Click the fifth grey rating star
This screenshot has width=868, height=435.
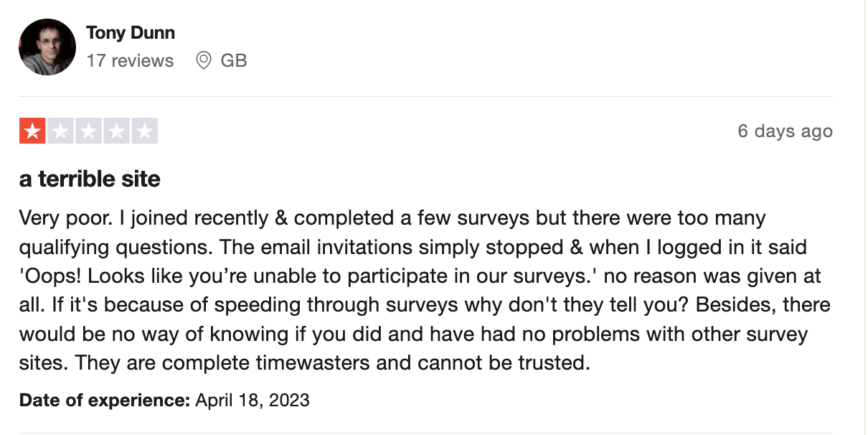pos(145,131)
